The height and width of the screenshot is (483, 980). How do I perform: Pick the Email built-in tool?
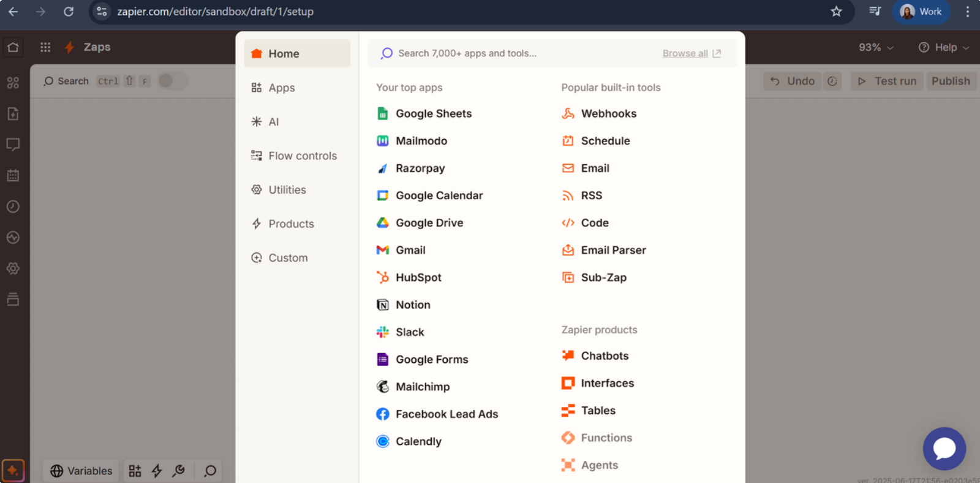point(586,168)
